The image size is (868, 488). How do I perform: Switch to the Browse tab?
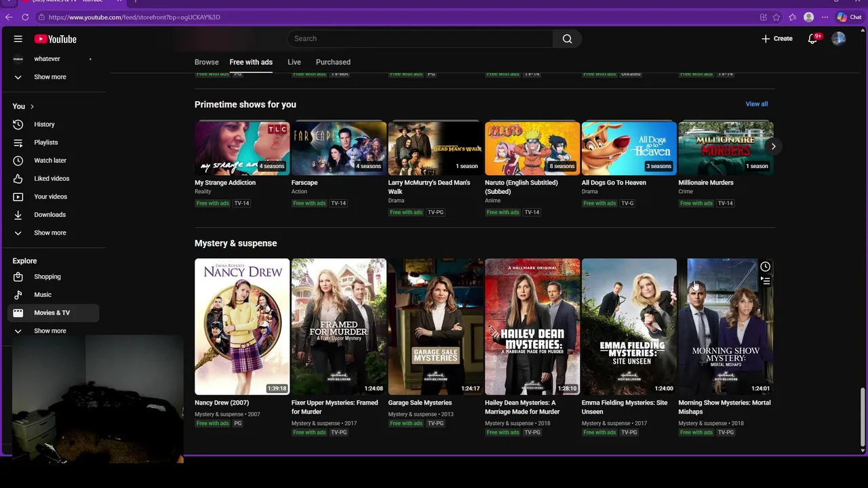[x=207, y=62]
